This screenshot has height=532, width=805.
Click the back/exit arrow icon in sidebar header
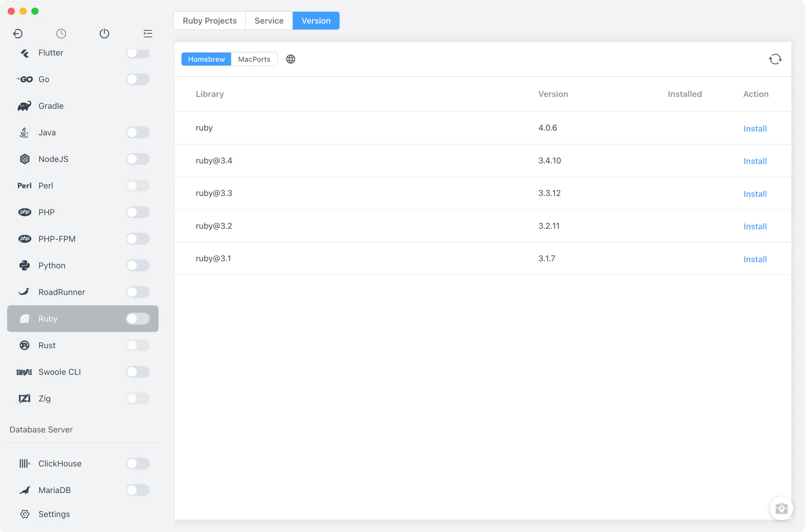click(18, 33)
